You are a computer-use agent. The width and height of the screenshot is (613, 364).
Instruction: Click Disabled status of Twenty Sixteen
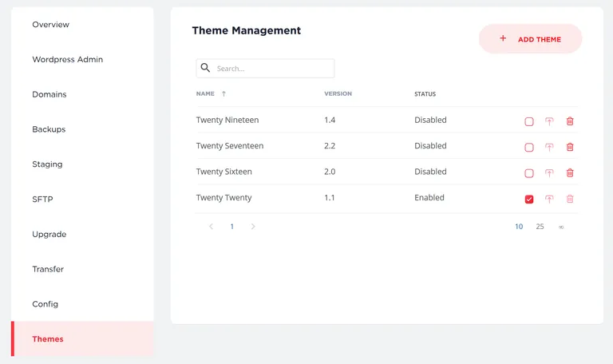click(x=430, y=172)
